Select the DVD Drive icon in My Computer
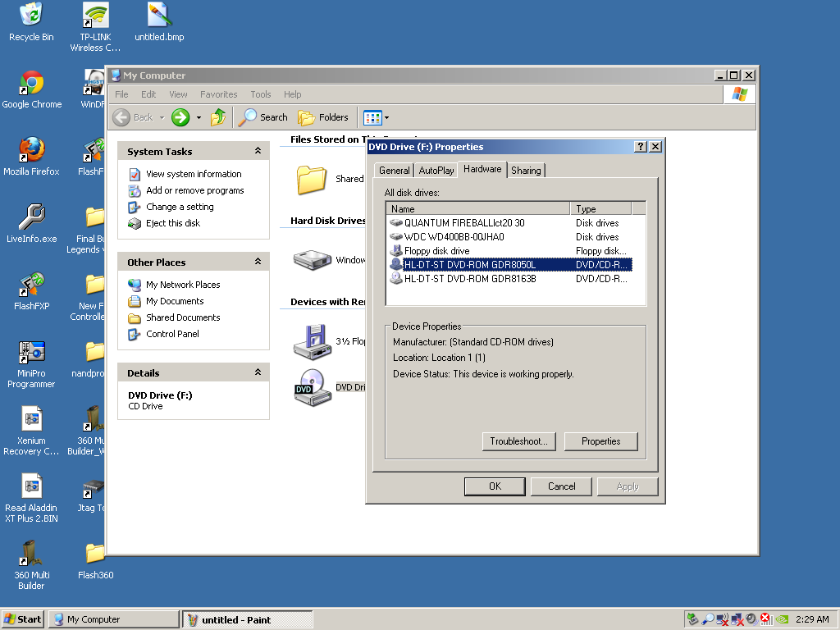Image resolution: width=840 pixels, height=630 pixels. [313, 387]
